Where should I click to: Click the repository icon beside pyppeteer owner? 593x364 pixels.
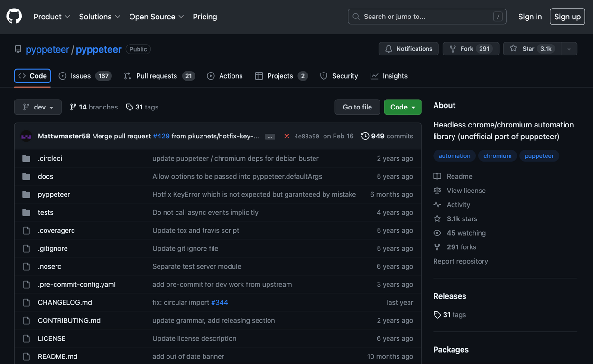pos(18,49)
